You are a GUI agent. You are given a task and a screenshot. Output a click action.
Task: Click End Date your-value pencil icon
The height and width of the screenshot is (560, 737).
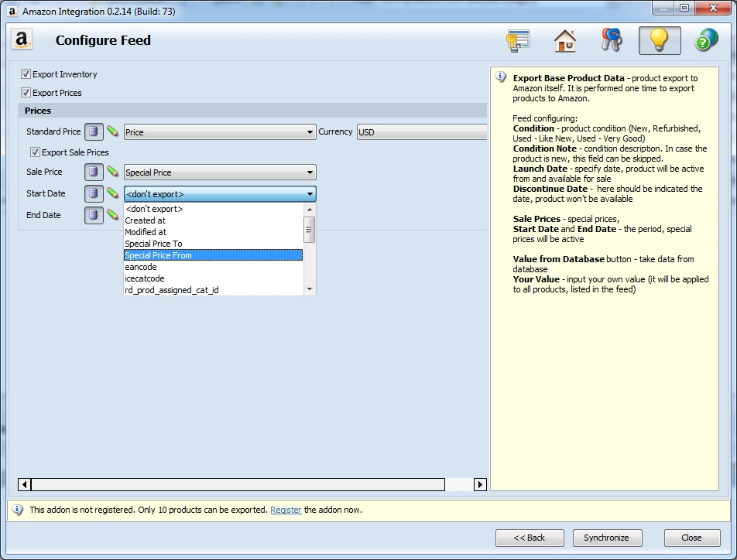[x=112, y=215]
